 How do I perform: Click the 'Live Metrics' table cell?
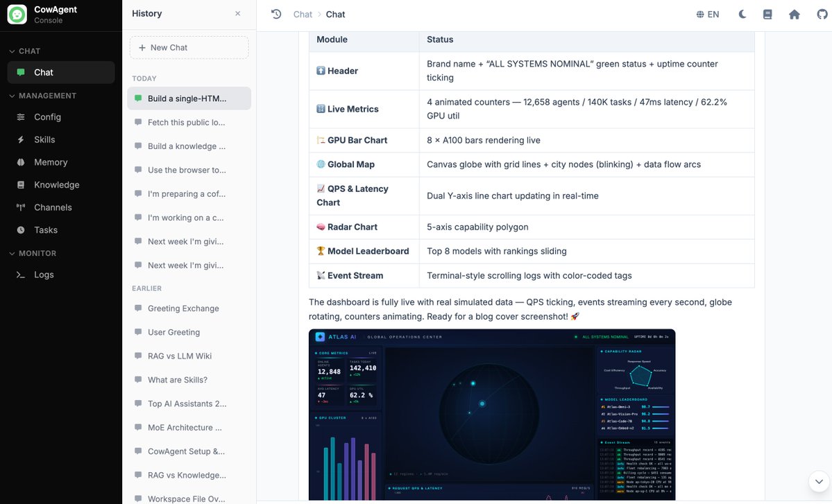(364, 109)
